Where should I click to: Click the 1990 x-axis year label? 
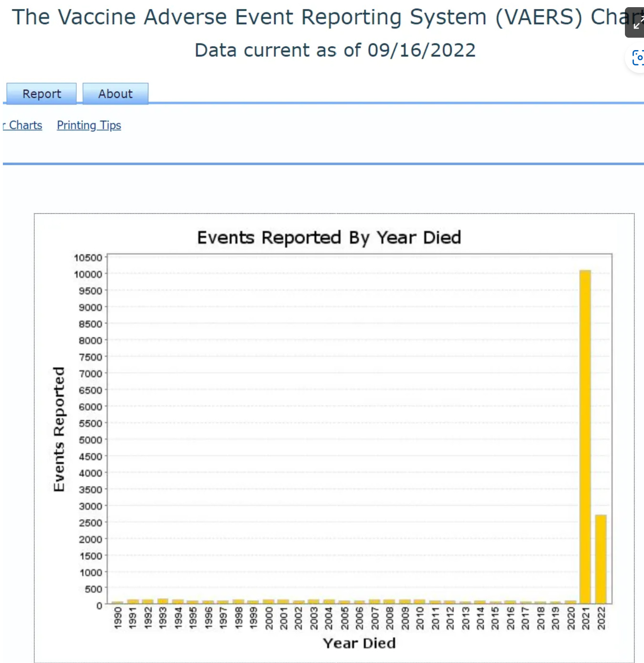118,618
